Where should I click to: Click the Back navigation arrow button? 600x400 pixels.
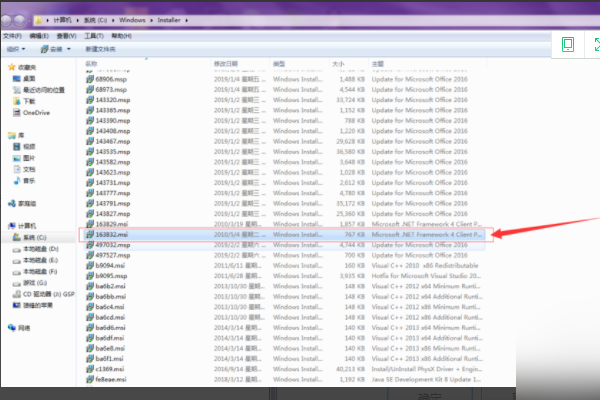click(x=7, y=21)
